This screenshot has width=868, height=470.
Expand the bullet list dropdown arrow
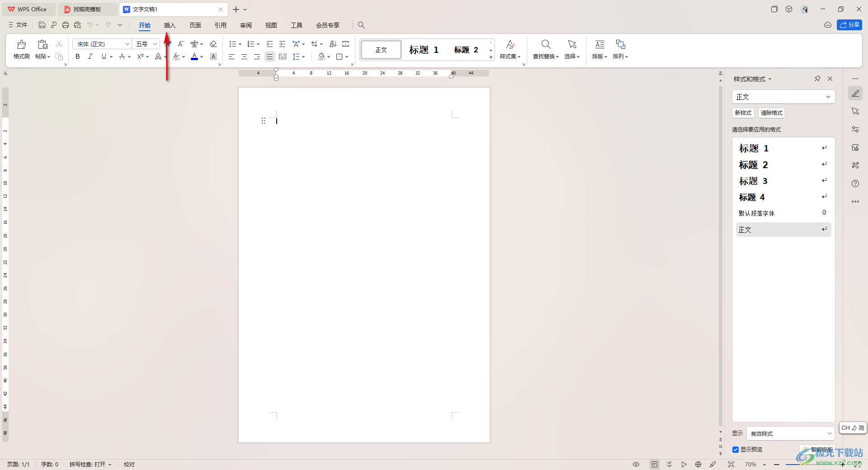click(240, 44)
